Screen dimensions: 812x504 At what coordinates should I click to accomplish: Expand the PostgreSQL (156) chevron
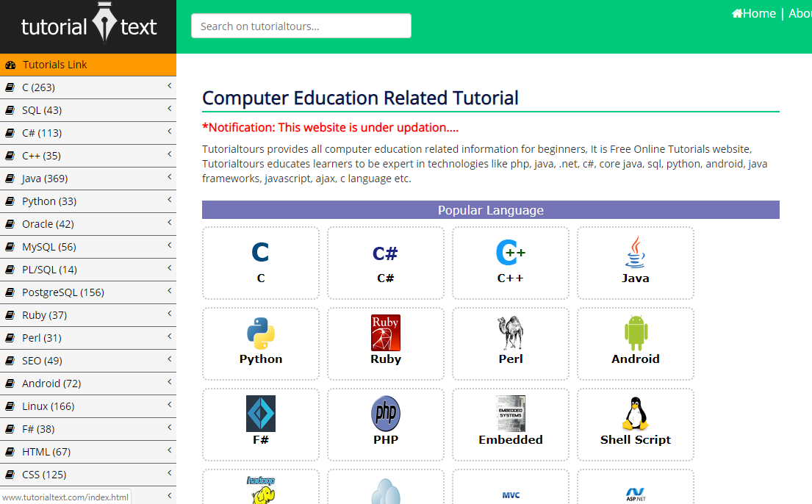(x=169, y=291)
